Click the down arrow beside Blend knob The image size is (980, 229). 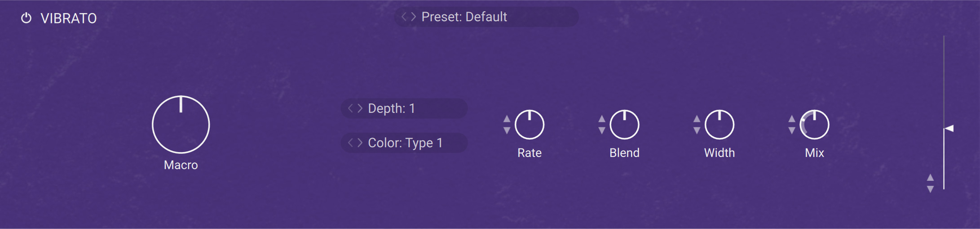pos(602,130)
